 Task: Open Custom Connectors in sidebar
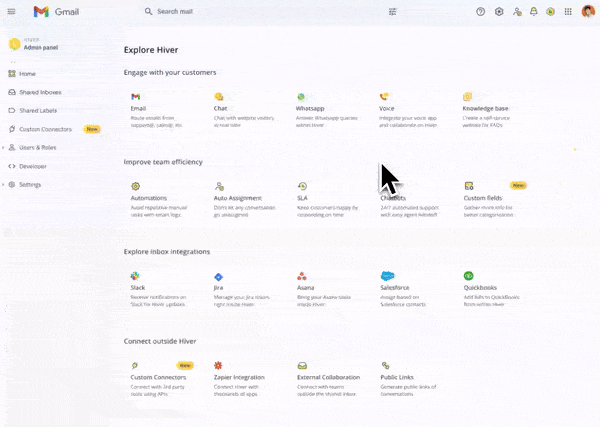pos(44,129)
